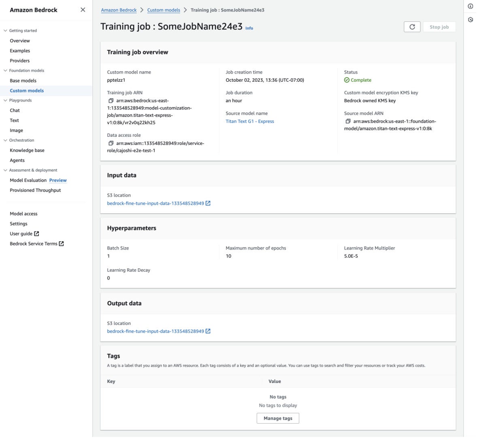
Task: Copy the Data access role ARN
Action: 111,143
